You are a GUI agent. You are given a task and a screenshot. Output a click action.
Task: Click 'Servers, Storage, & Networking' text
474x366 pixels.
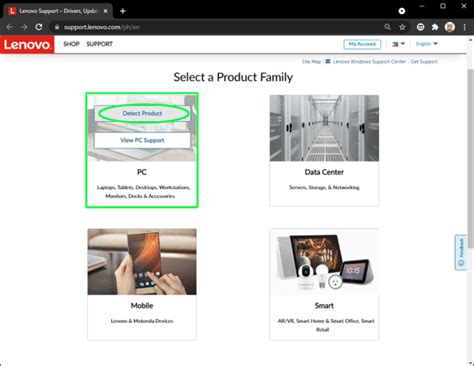coord(324,188)
